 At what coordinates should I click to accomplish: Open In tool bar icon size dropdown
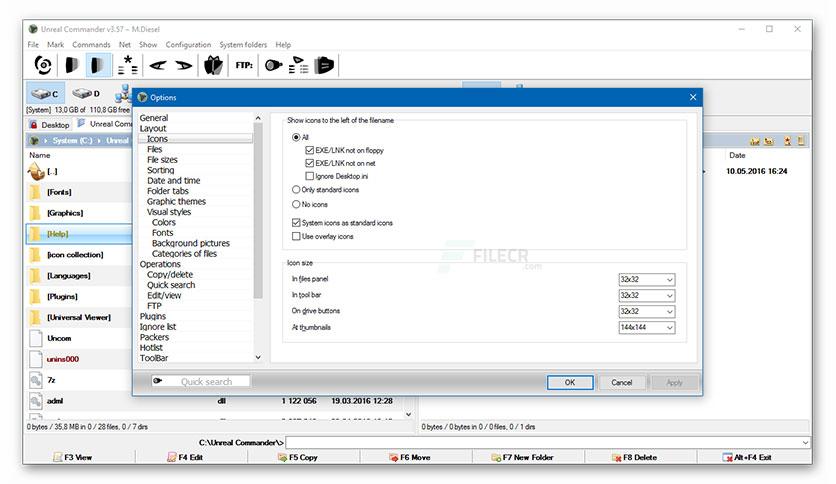[647, 295]
